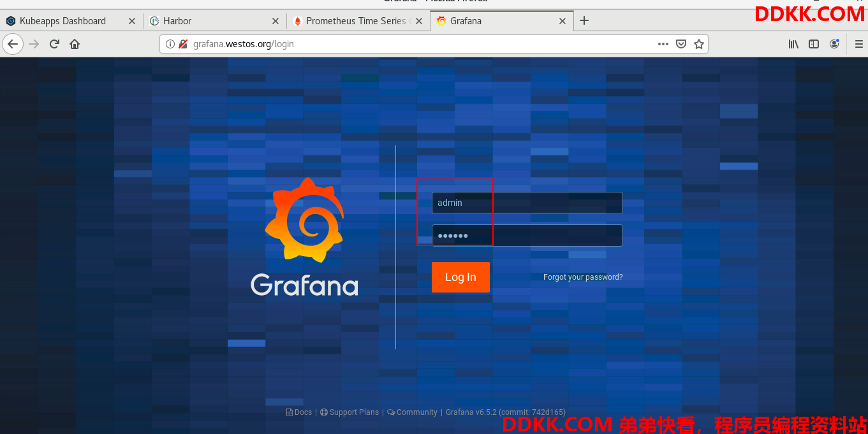Click the Grafana v6.5.2 version text
This screenshot has height=434, width=868.
coord(506,412)
